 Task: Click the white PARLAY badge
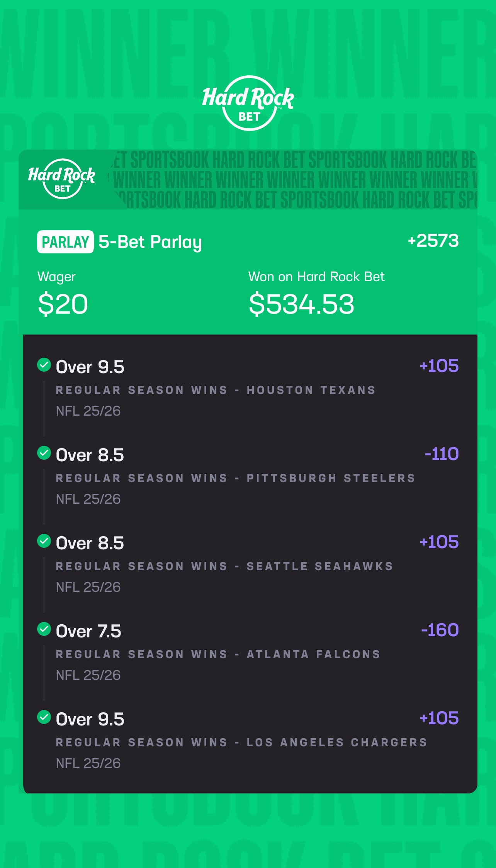point(65,242)
